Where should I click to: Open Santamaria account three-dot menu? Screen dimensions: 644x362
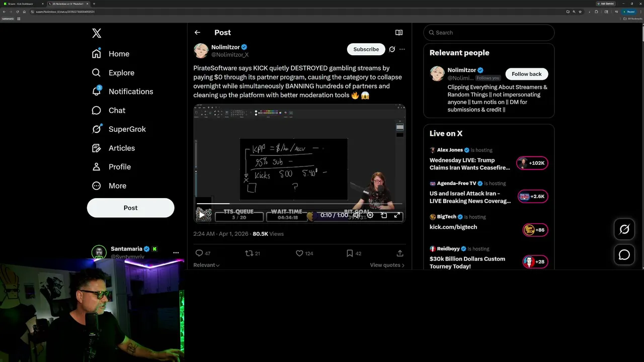click(176, 253)
